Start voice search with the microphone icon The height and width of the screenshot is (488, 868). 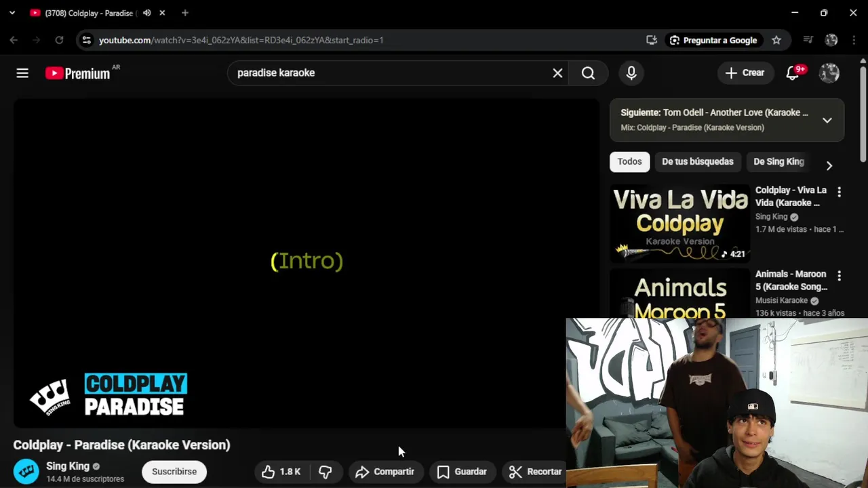click(631, 73)
